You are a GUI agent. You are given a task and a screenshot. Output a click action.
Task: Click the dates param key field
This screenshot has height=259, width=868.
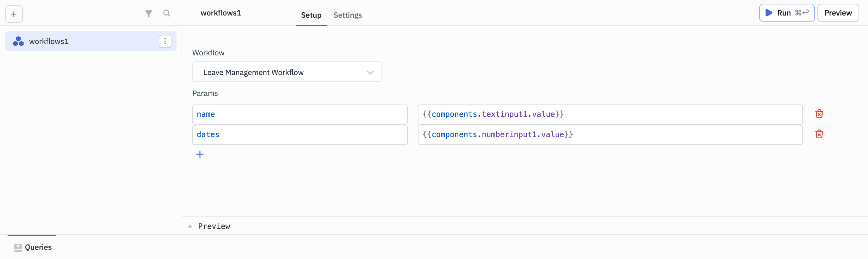(300, 135)
